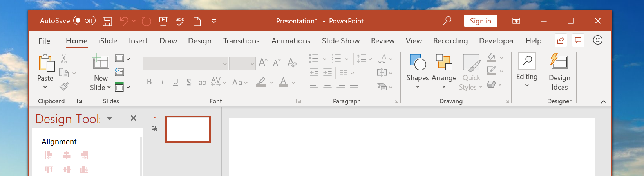Viewport: 644px width, 176px height.
Task: Click text highlight color swatch
Action: (x=261, y=82)
